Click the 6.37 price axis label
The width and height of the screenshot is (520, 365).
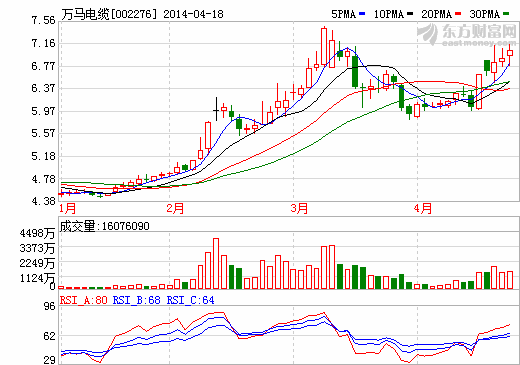(43, 88)
